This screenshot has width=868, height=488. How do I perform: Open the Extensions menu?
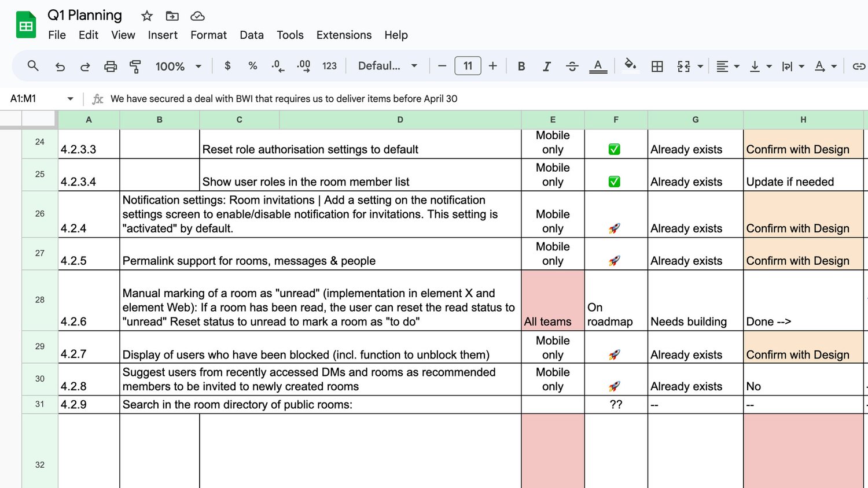[x=344, y=35]
